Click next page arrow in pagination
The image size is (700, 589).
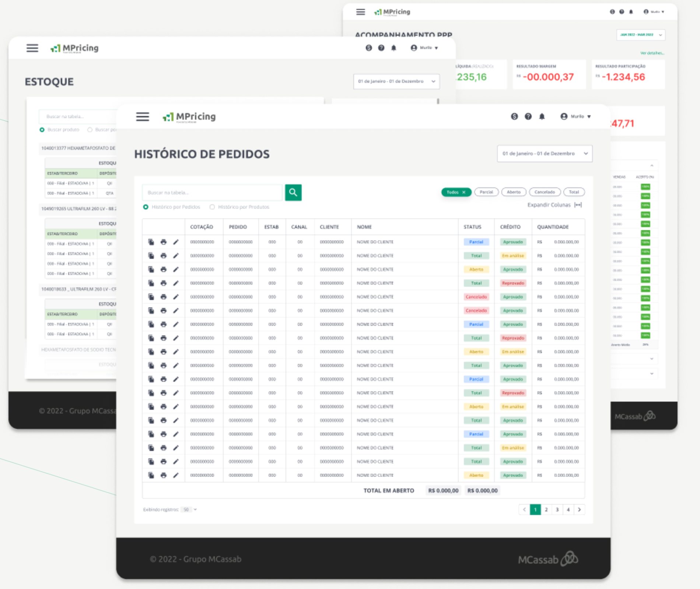pyautogui.click(x=579, y=509)
